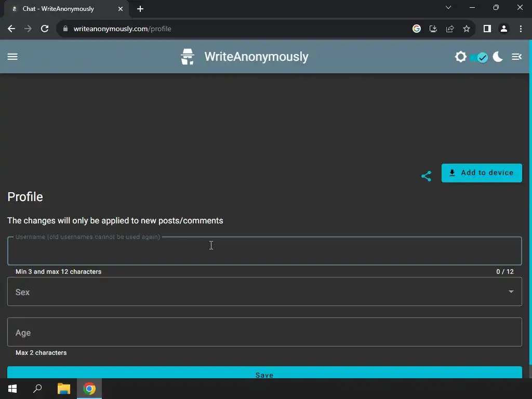Image resolution: width=532 pixels, height=399 pixels.
Task: Select the Chat - WriteAnonymously tab
Action: (66, 9)
